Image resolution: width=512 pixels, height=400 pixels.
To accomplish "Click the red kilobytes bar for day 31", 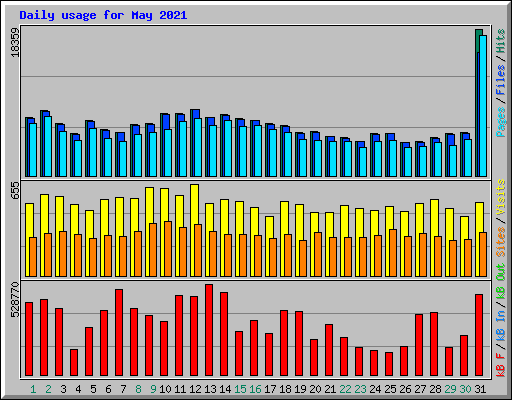I will click(x=479, y=335).
